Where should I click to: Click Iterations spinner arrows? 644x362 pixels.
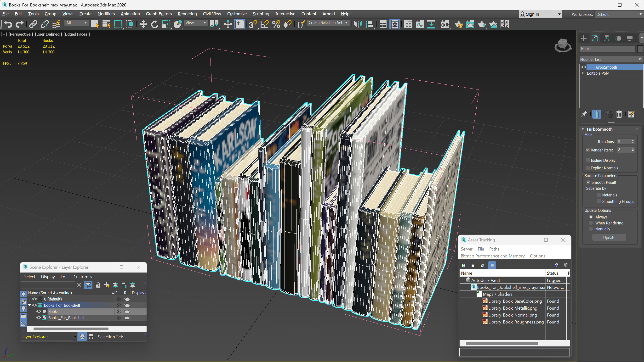point(633,141)
